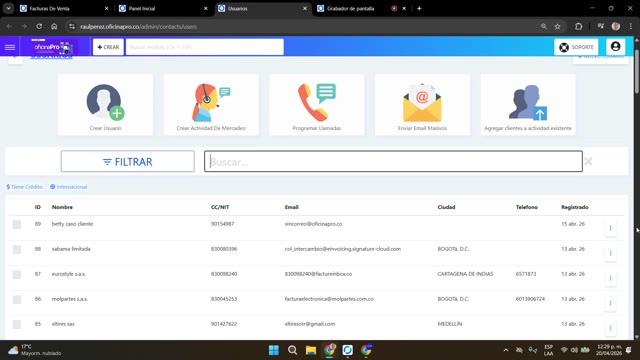Show hidden system tray icons
640x360 pixels.
[506, 350]
